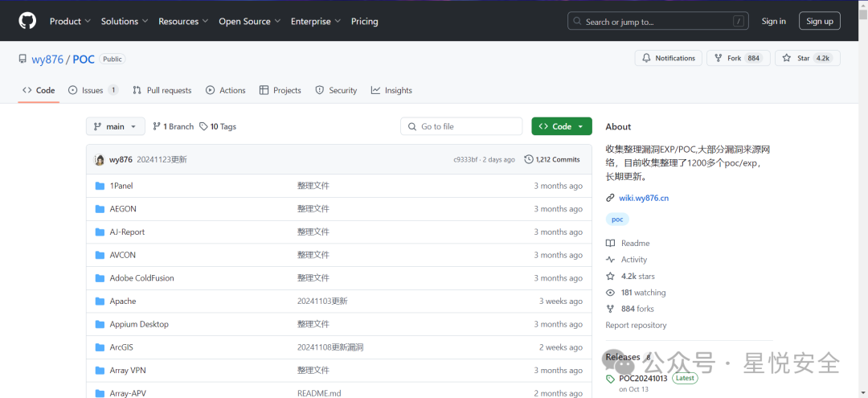Viewport: 868px width, 398px height.
Task: View the 1 Branch list
Action: click(174, 126)
